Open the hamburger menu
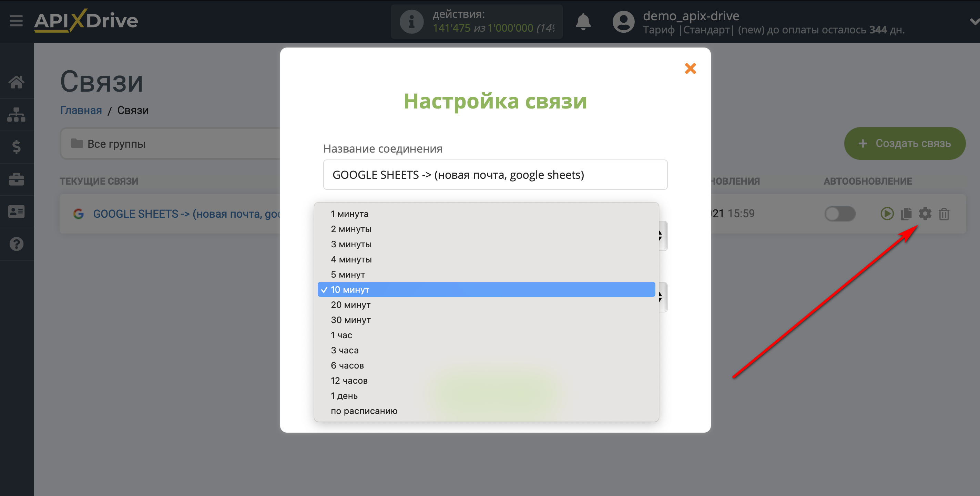The width and height of the screenshot is (980, 496). pyautogui.click(x=16, y=21)
